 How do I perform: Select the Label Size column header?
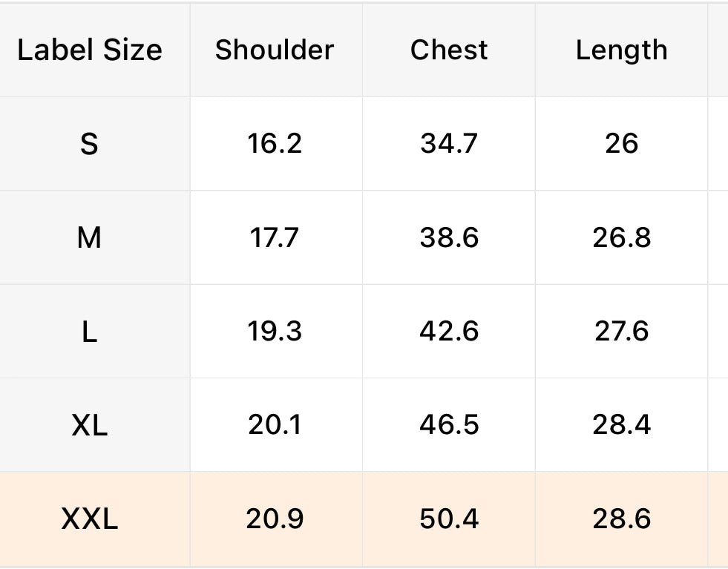90,50
